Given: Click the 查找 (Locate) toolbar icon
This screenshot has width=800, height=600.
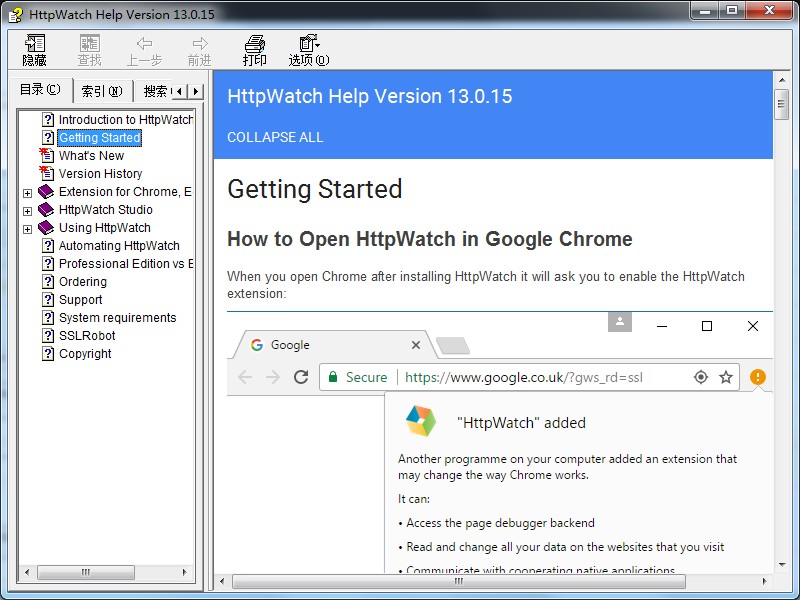Looking at the screenshot, I should 88,49.
